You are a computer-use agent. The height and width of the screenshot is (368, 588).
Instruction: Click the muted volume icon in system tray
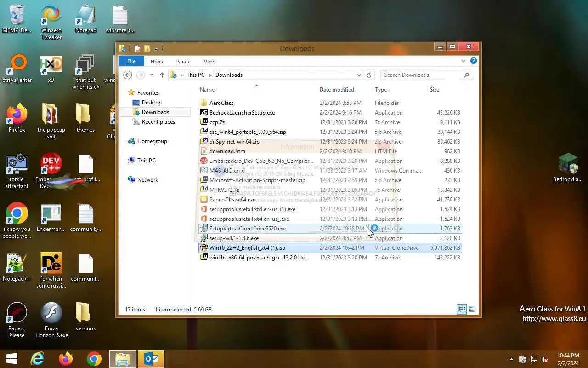coord(545,359)
